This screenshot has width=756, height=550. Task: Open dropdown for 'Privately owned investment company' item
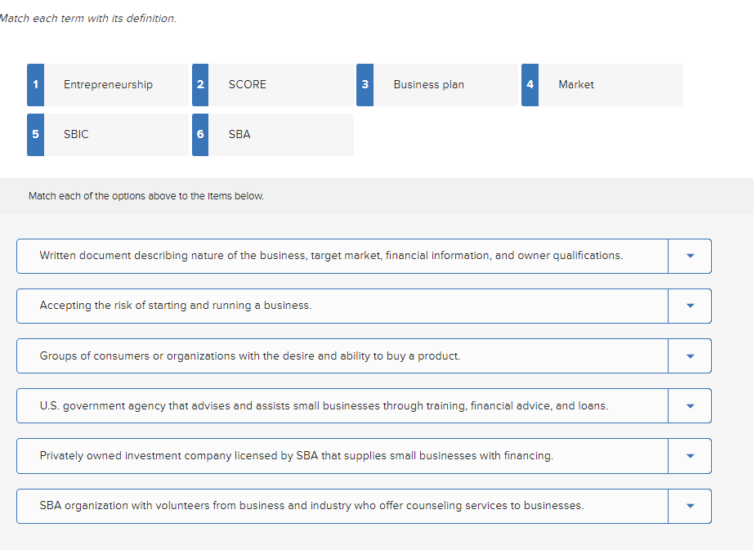coord(690,456)
